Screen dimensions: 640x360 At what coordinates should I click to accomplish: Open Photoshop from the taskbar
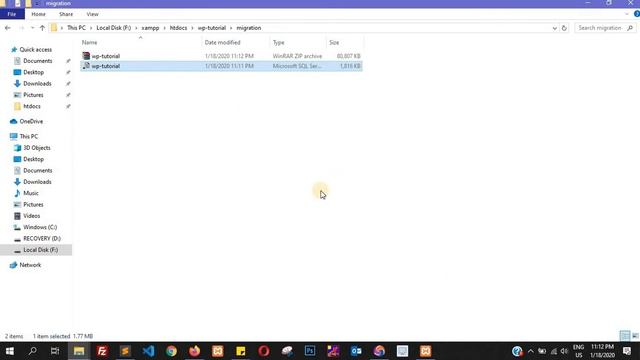(x=310, y=351)
